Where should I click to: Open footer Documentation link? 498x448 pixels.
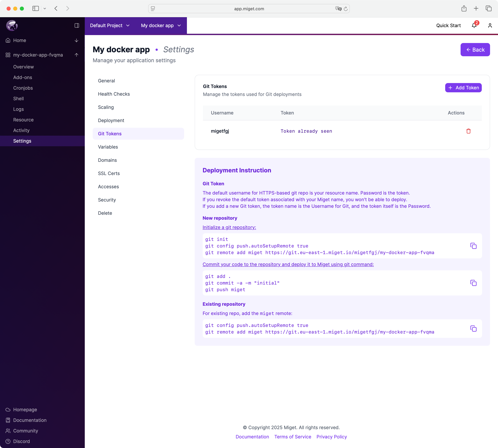click(x=252, y=437)
